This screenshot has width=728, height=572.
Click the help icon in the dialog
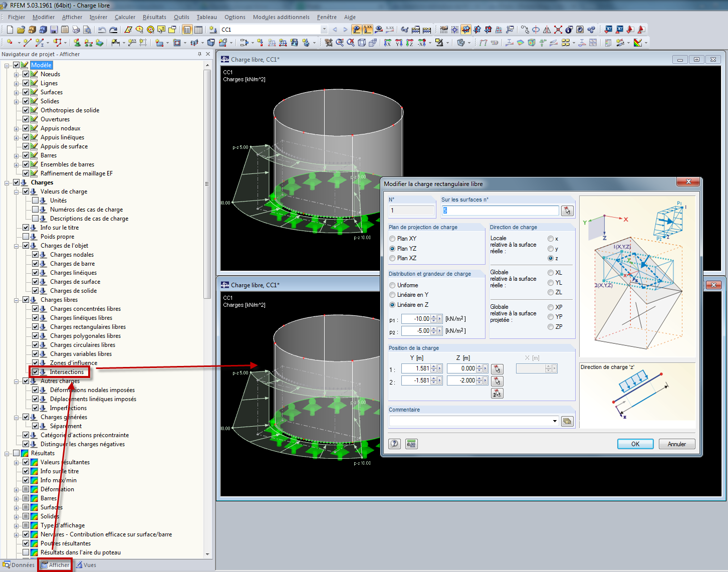pos(395,444)
